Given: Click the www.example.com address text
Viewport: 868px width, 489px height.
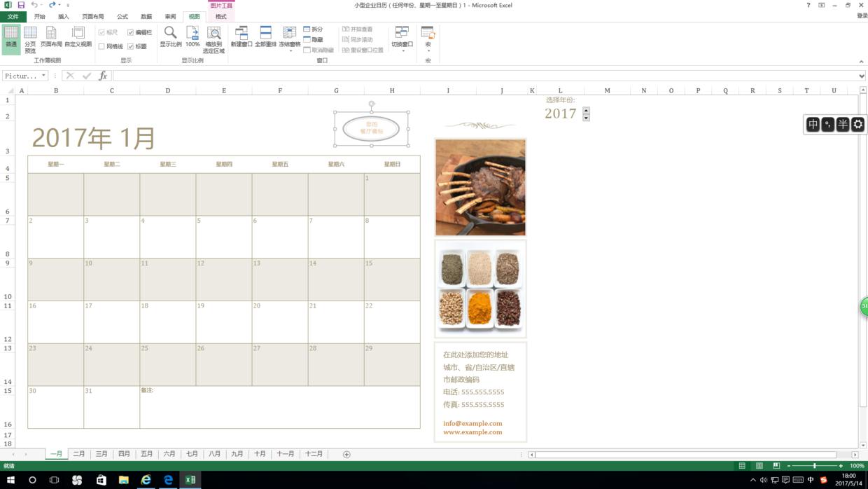Looking at the screenshot, I should 472,432.
